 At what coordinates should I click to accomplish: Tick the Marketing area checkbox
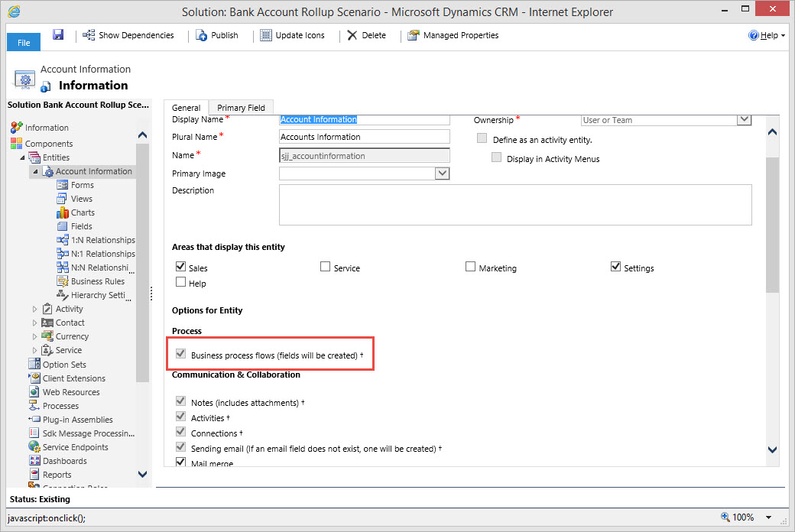point(470,267)
